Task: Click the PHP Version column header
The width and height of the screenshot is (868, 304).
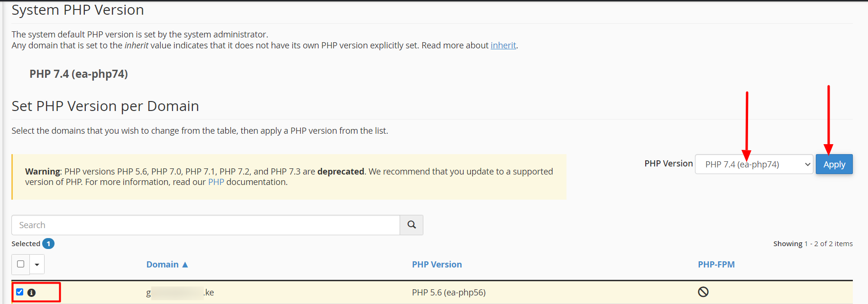Action: click(437, 264)
